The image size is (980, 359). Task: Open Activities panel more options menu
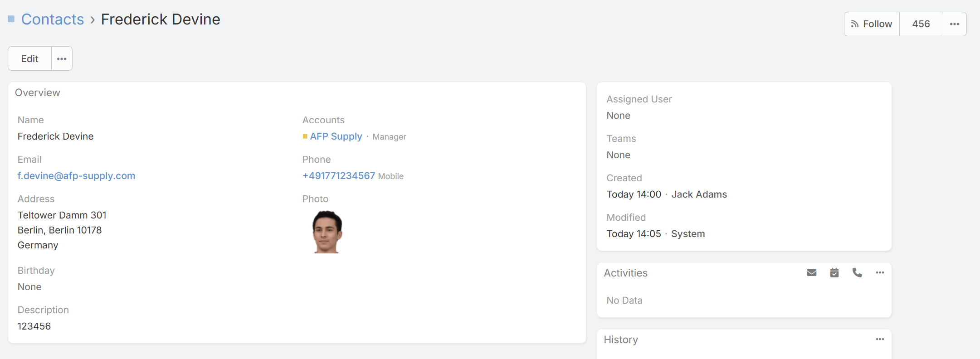click(x=880, y=272)
